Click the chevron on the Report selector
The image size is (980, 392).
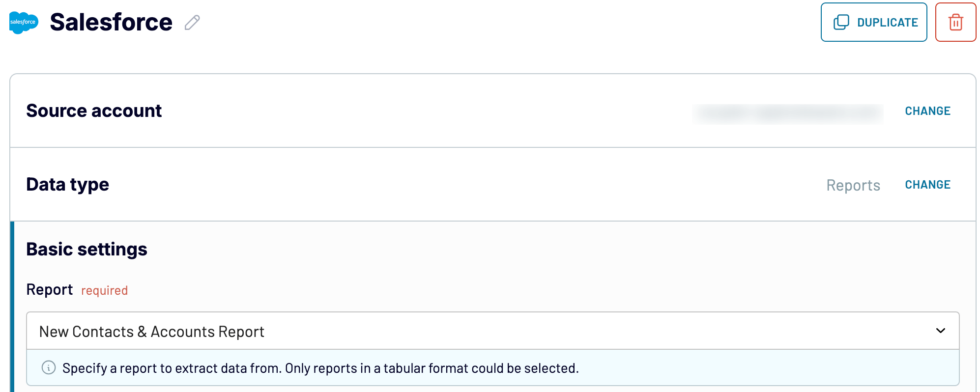pyautogui.click(x=942, y=331)
